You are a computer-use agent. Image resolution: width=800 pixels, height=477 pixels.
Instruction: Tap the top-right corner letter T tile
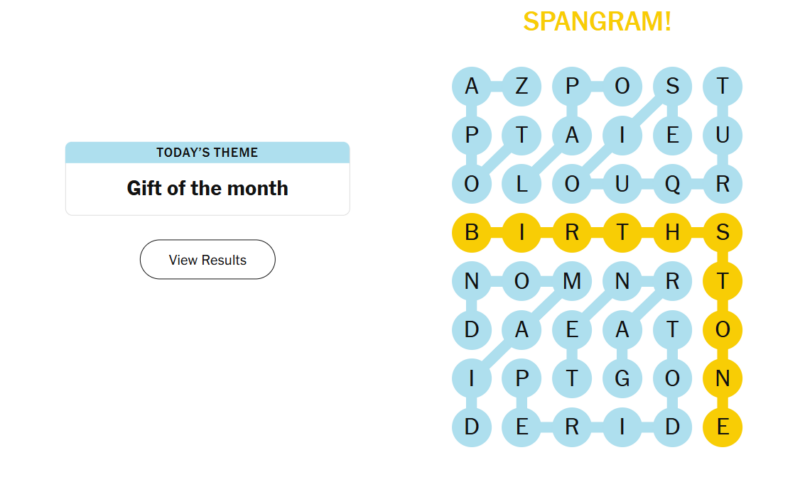pos(722,86)
